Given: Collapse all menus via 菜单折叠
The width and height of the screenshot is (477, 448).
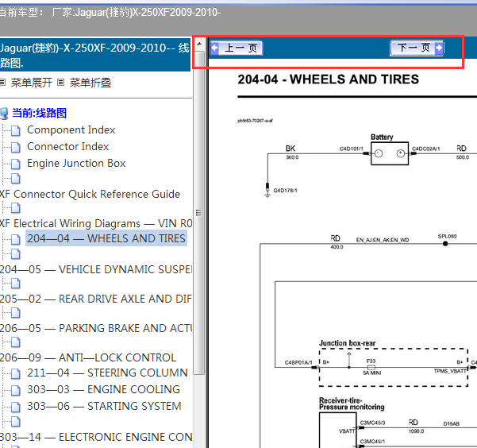Looking at the screenshot, I should tap(90, 83).
